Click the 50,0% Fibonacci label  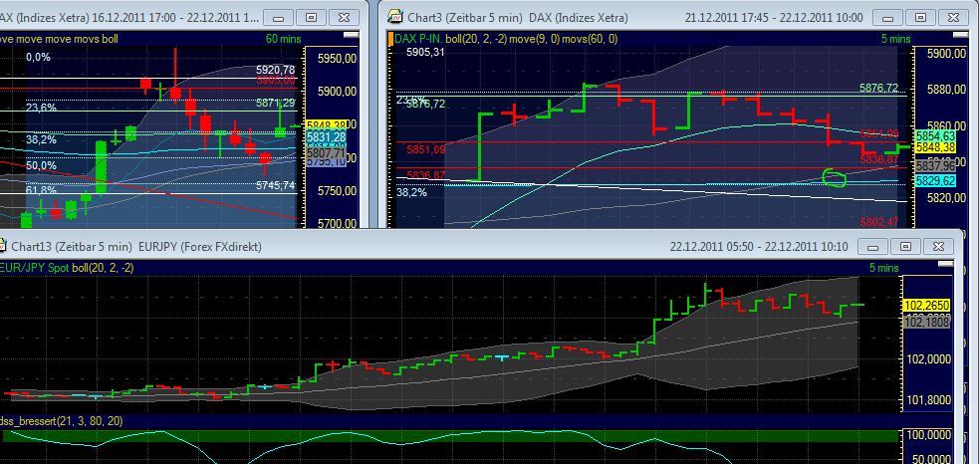(41, 165)
